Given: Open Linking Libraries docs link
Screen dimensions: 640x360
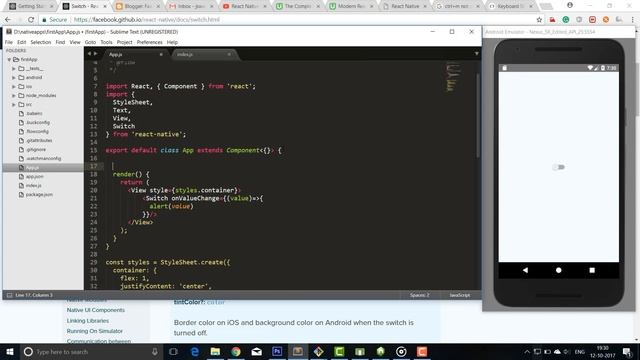Looking at the screenshot, I should coord(88,321).
